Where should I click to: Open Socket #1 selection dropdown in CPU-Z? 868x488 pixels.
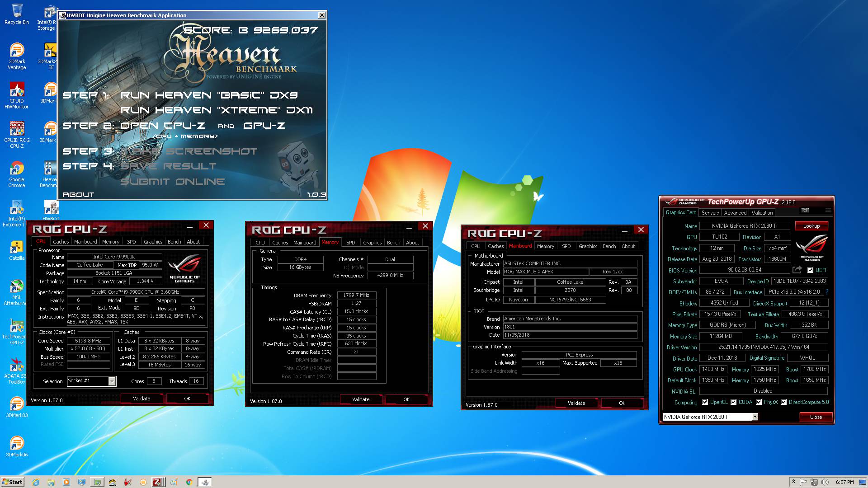click(112, 381)
